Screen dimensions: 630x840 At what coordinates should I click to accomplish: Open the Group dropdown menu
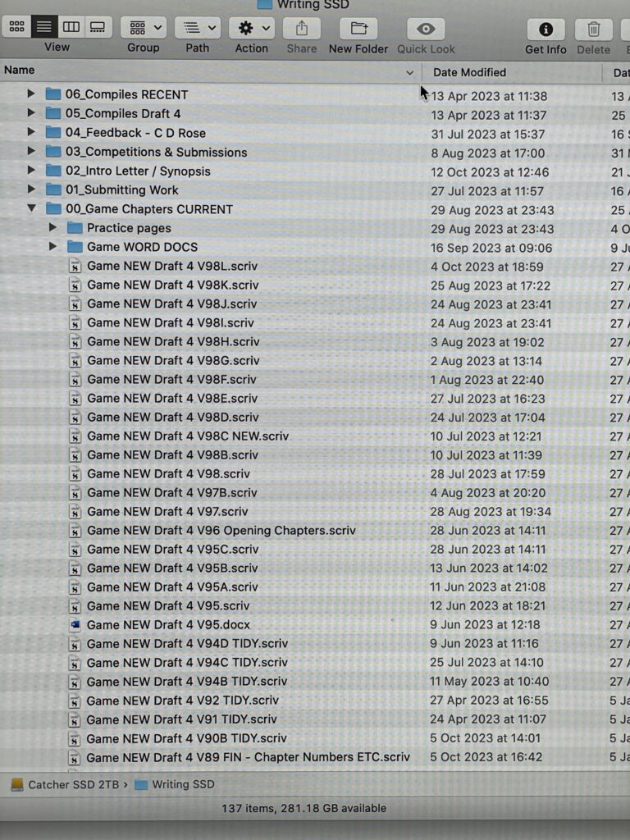(143, 28)
